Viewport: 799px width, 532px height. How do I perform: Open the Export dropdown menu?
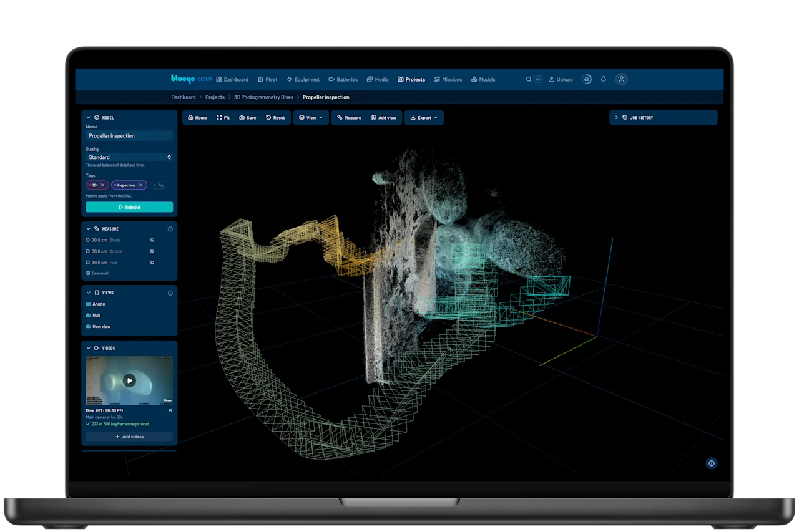(x=424, y=117)
